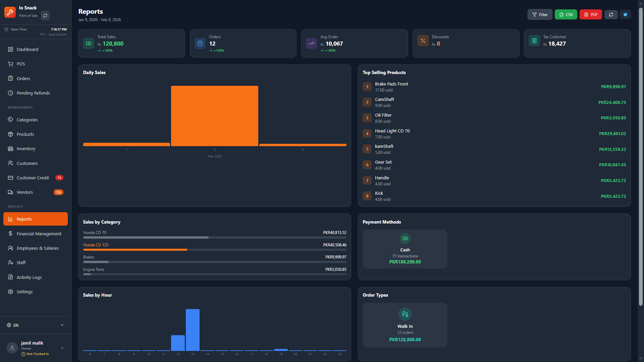Select the Customers icon
This screenshot has width=644, height=362.
coord(10,163)
